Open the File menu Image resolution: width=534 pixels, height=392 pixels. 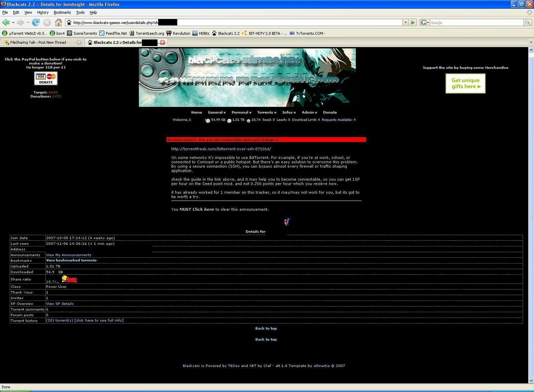[x=5, y=12]
